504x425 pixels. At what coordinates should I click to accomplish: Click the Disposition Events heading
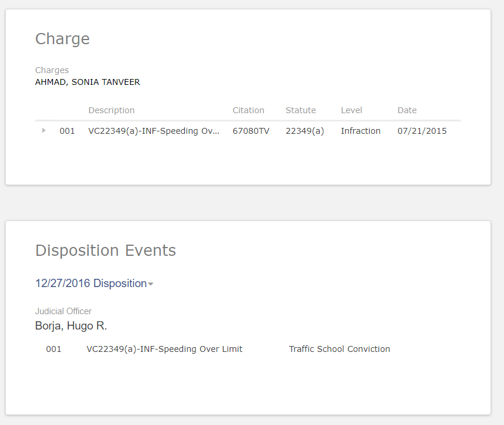click(105, 251)
